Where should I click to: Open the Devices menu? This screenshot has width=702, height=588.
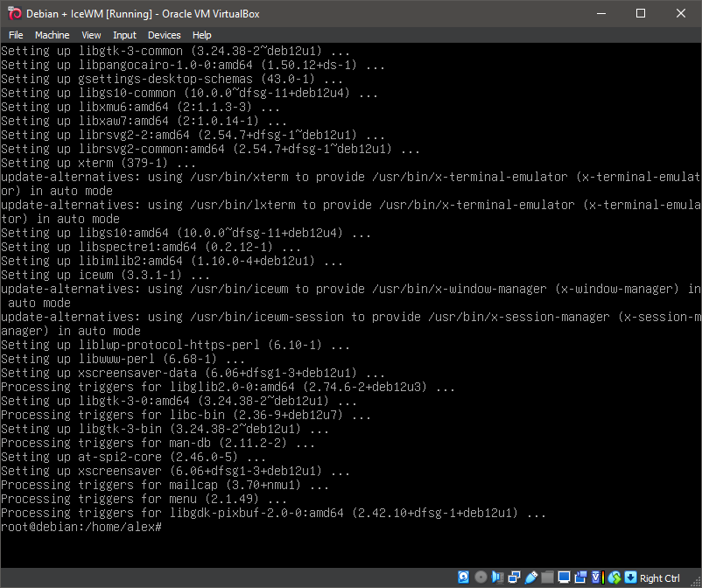click(x=164, y=35)
